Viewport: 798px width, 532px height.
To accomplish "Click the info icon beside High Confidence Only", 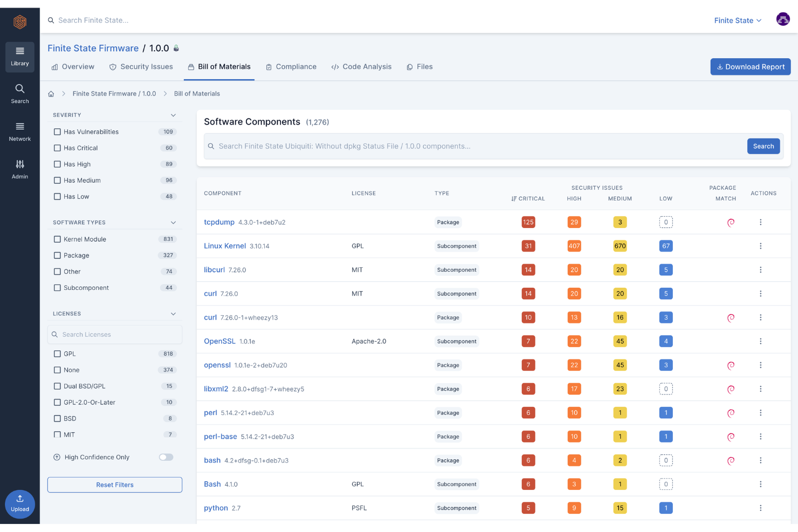I will [57, 457].
